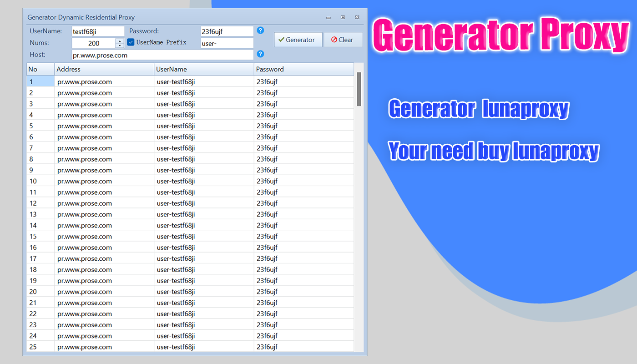Select the UserName cell in row 7
637x364 pixels.
[x=204, y=148]
